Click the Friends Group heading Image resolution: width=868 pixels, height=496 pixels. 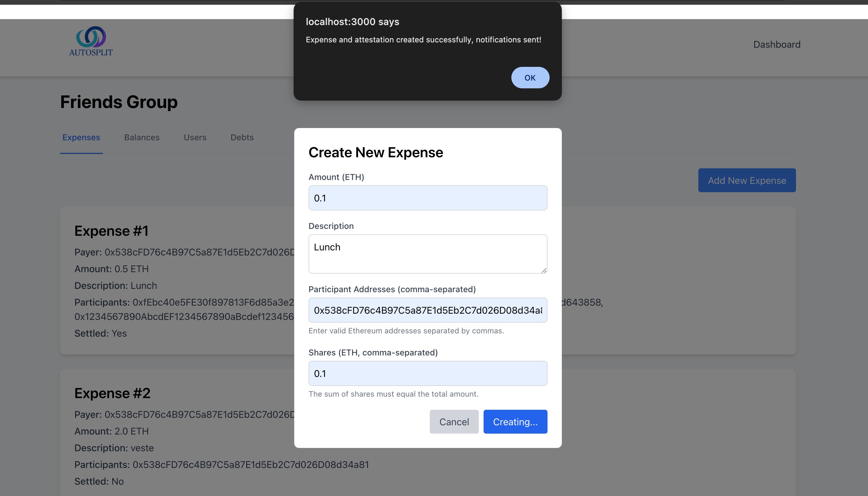point(119,102)
